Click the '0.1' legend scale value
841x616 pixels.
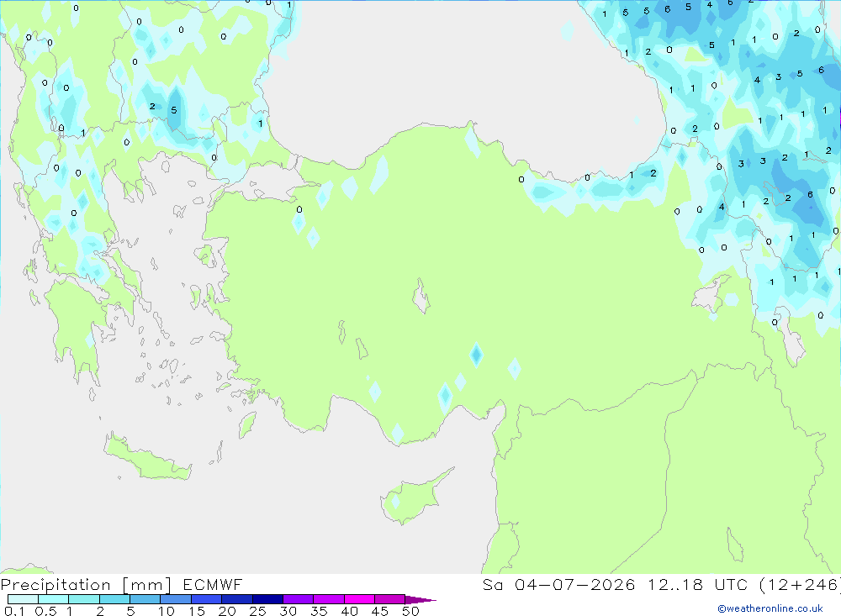pos(14,611)
